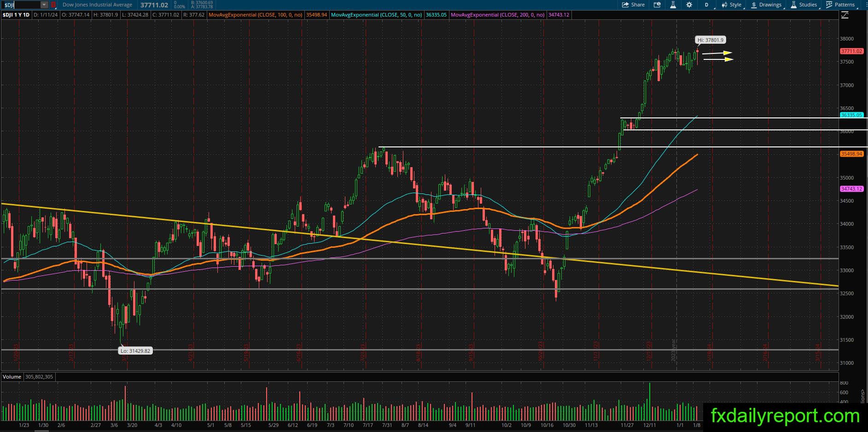Click the H: 37801.9 high value in status bar

click(x=105, y=15)
